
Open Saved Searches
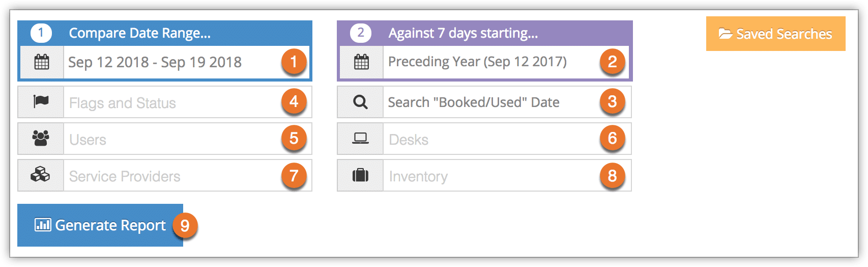pyautogui.click(x=775, y=34)
